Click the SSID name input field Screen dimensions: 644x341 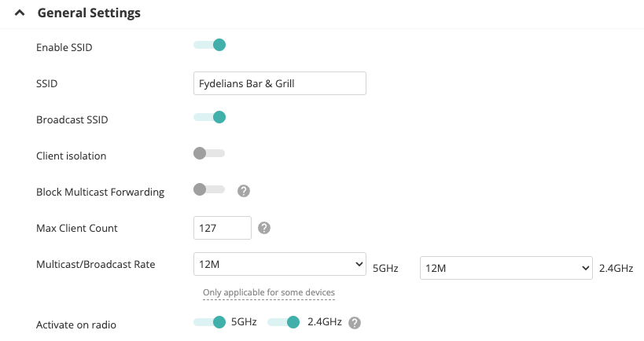tap(279, 83)
